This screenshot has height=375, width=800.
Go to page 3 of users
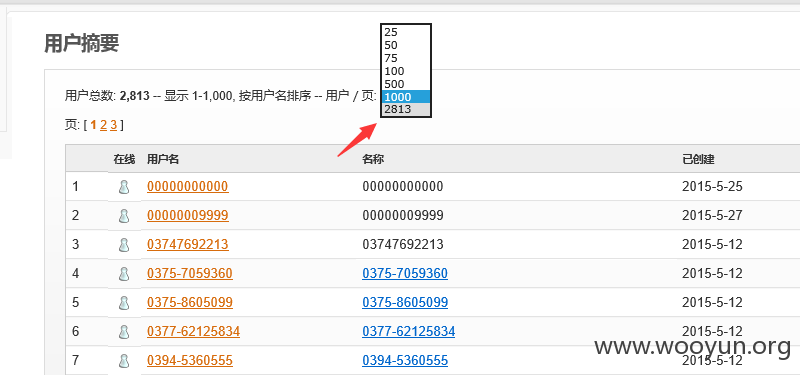[x=113, y=125]
